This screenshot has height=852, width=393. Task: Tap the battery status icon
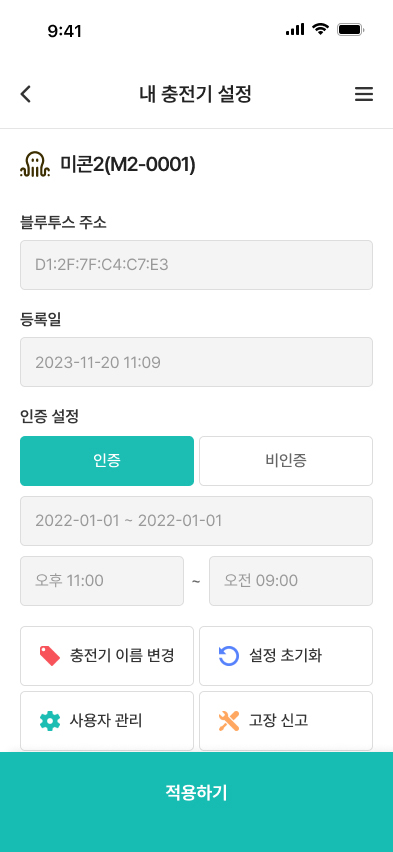coord(351,30)
